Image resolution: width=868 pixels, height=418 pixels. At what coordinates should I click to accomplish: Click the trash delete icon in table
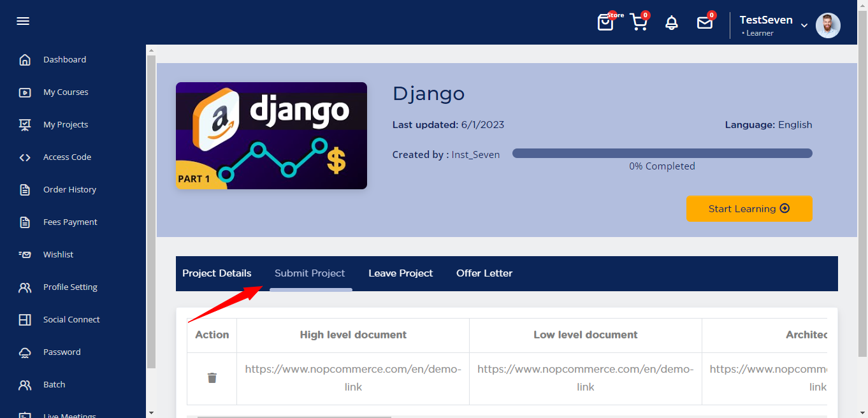click(212, 378)
